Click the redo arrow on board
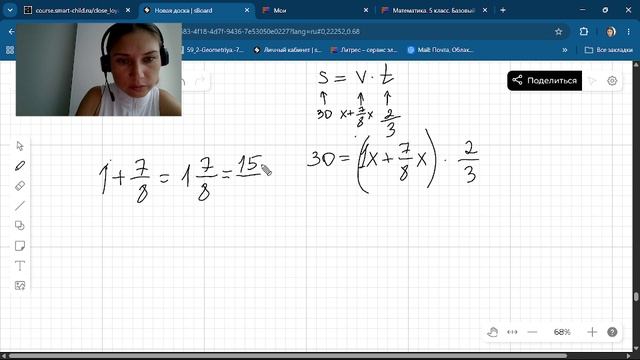 point(200,81)
